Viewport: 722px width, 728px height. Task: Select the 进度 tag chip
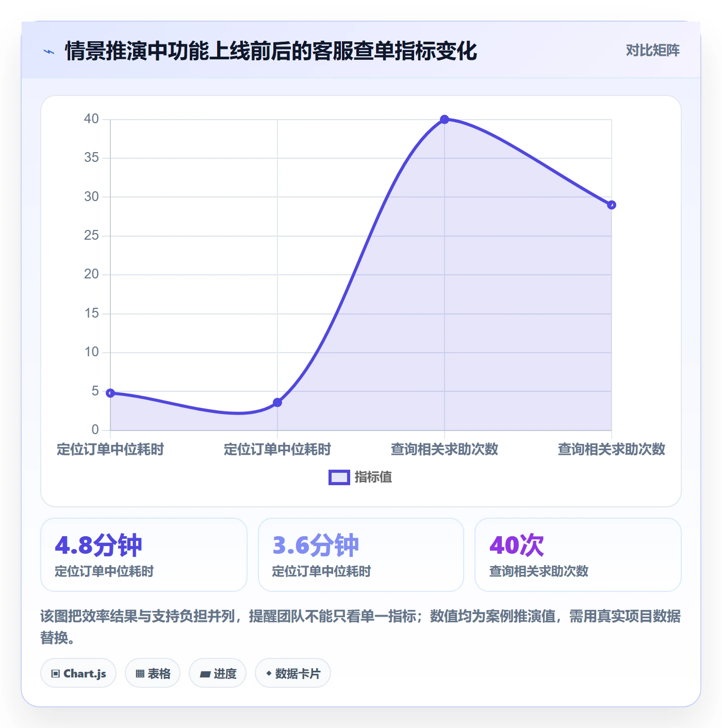click(218, 673)
